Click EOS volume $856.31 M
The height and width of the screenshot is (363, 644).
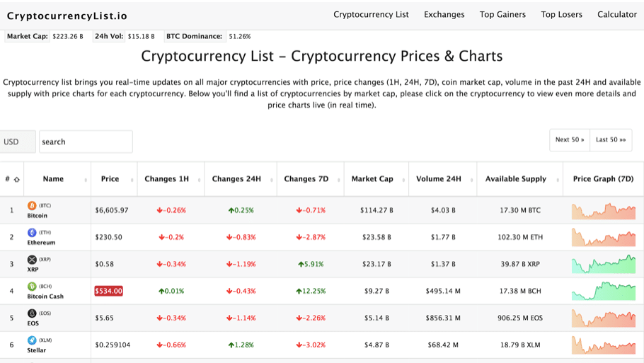443,318
